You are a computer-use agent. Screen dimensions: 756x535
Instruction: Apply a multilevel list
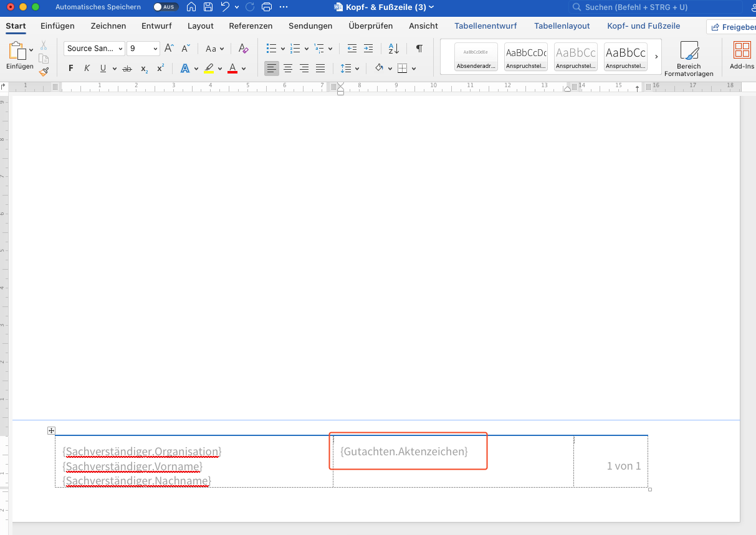(x=318, y=49)
